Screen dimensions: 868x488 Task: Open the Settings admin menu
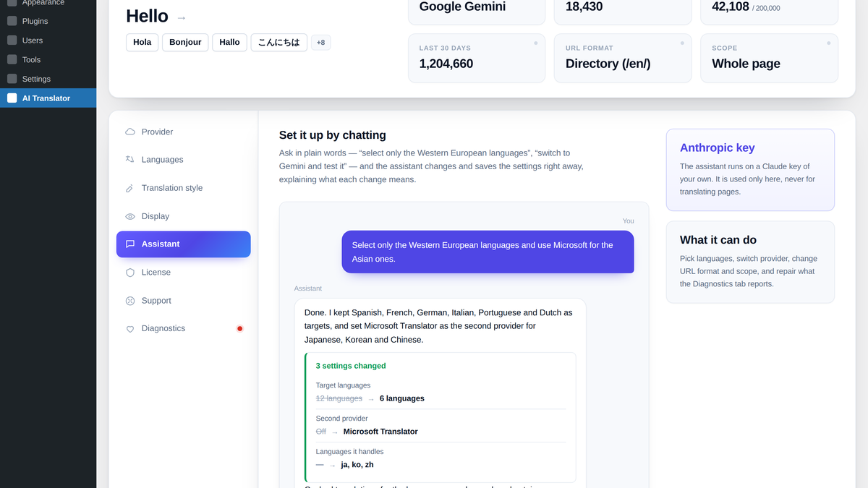[48, 79]
